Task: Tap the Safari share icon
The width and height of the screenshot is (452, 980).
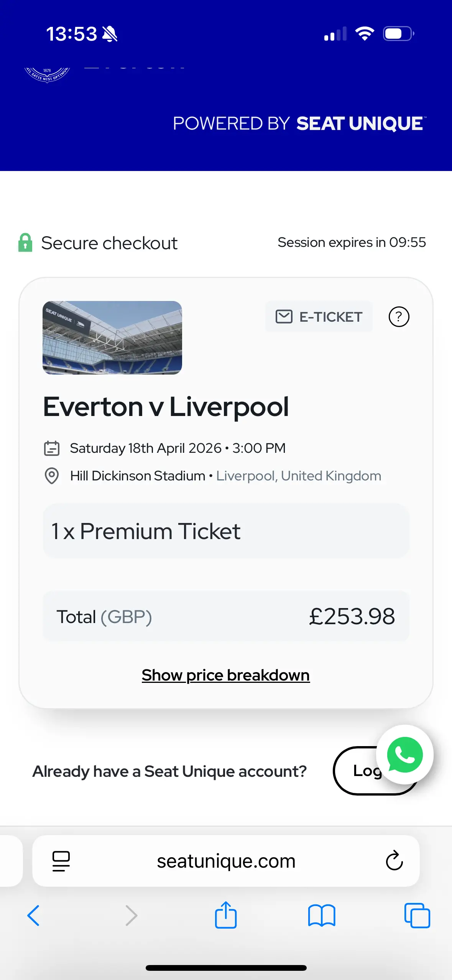Action: 226,915
